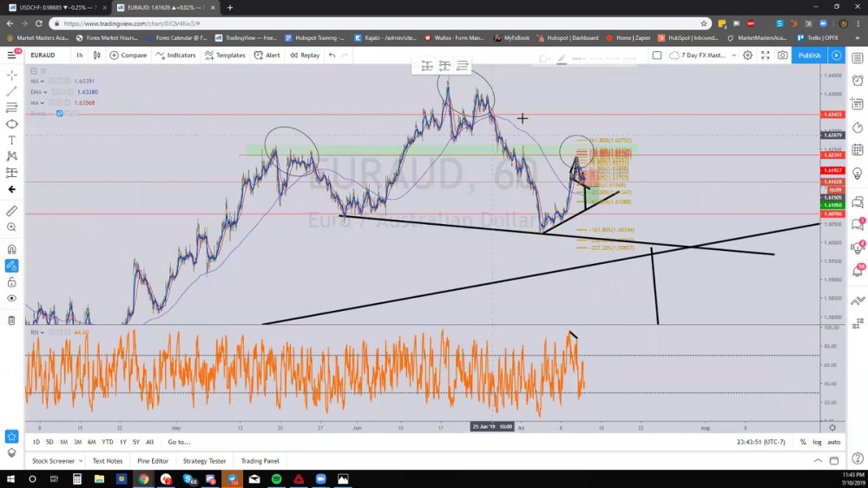
Task: Switch to the USDCHF browser tab
Action: [57, 8]
